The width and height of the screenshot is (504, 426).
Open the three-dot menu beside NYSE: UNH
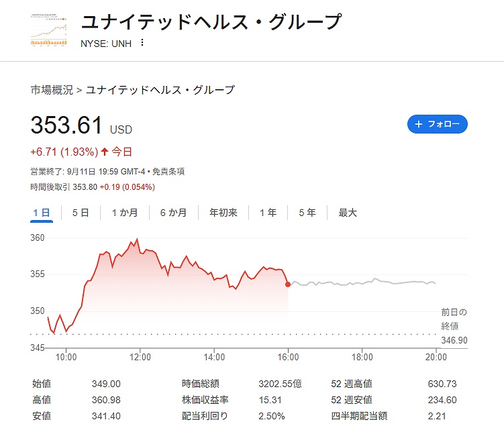[142, 43]
